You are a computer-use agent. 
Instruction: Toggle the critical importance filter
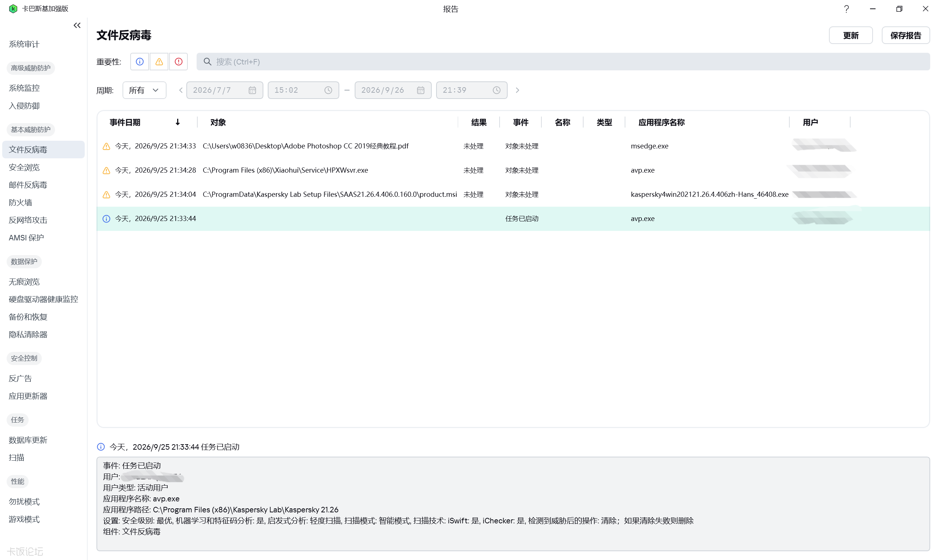[179, 62]
